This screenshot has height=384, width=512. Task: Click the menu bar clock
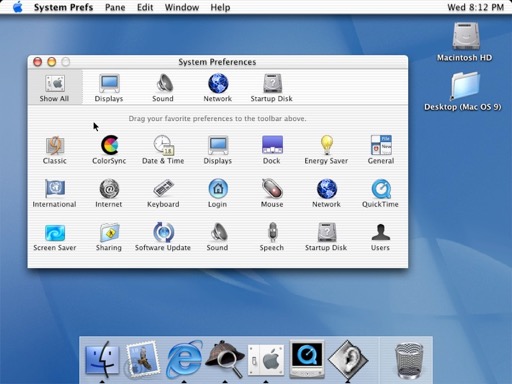point(475,7)
